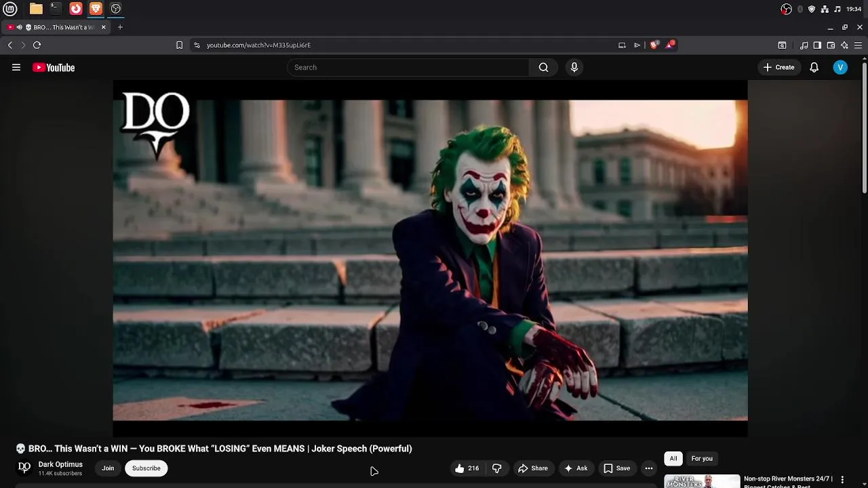Viewport: 868px width, 488px height.
Task: Open site settings icon in address bar
Action: tap(197, 45)
